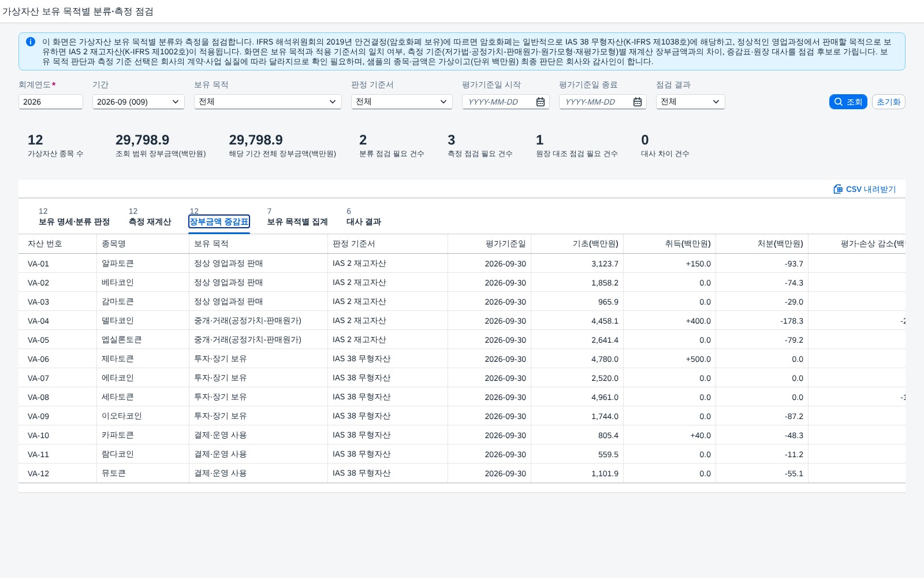924x578 pixels.
Task: Click the +500.0 acquisition value for VA-06
Action: [x=670, y=359]
